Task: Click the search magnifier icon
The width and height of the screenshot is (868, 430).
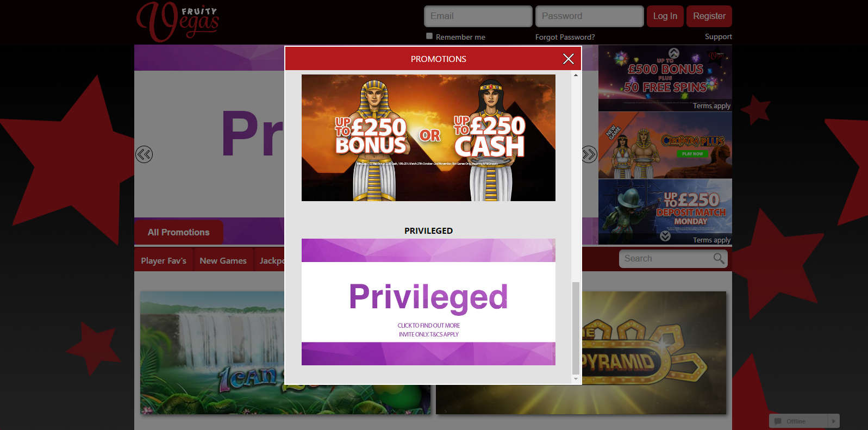Action: [719, 259]
